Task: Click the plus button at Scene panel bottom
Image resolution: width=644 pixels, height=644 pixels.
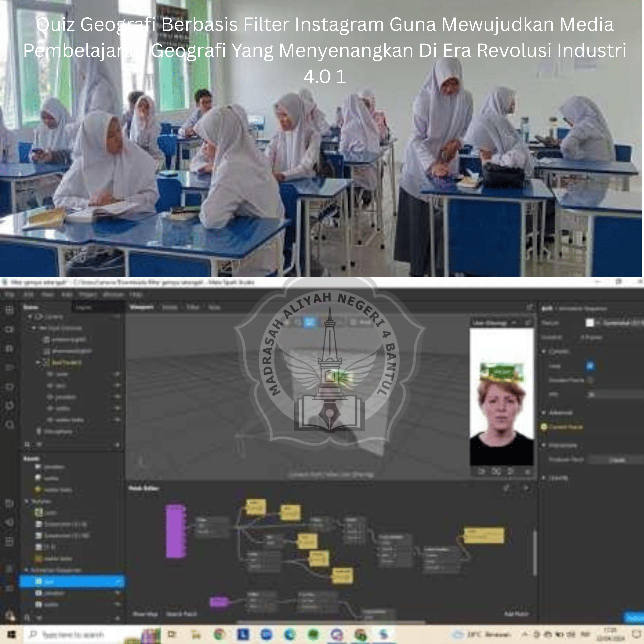Action: pyautogui.click(x=117, y=445)
